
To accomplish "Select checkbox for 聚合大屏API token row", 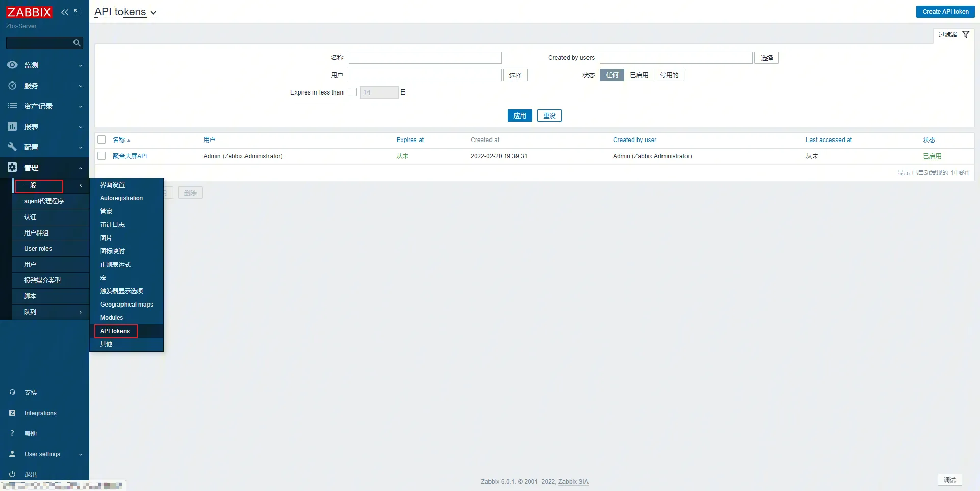I will point(102,156).
